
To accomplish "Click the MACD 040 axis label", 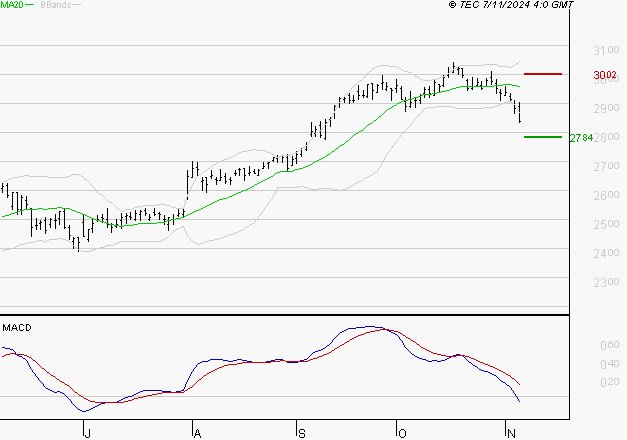I will pos(609,364).
